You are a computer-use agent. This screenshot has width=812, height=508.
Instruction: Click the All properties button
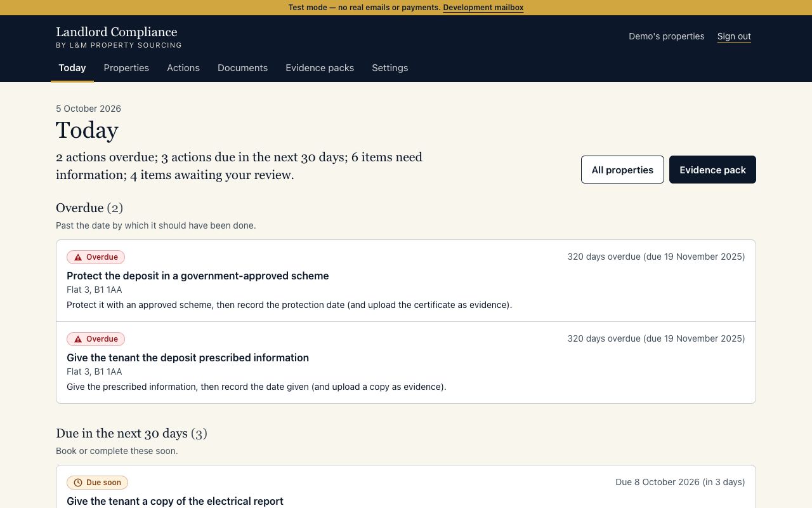coord(622,170)
